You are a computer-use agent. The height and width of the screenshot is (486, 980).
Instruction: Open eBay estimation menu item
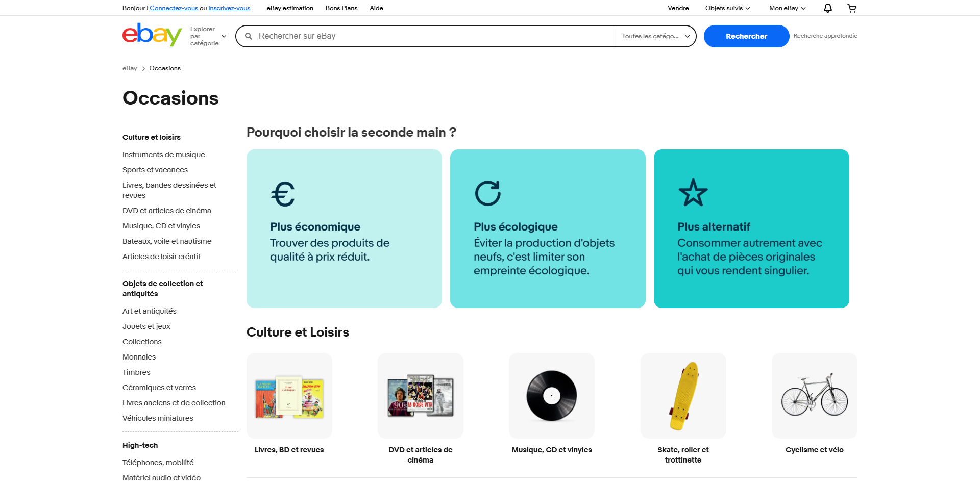click(290, 8)
